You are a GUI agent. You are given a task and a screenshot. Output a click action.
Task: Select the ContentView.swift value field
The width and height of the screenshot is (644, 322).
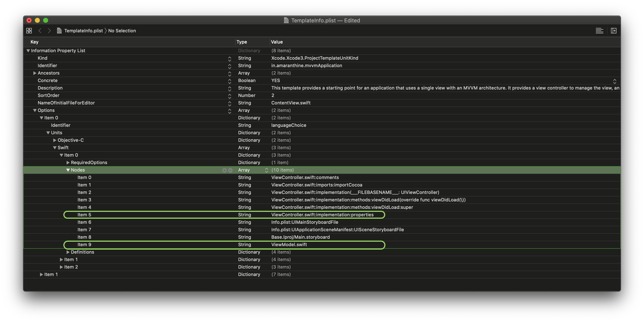291,103
